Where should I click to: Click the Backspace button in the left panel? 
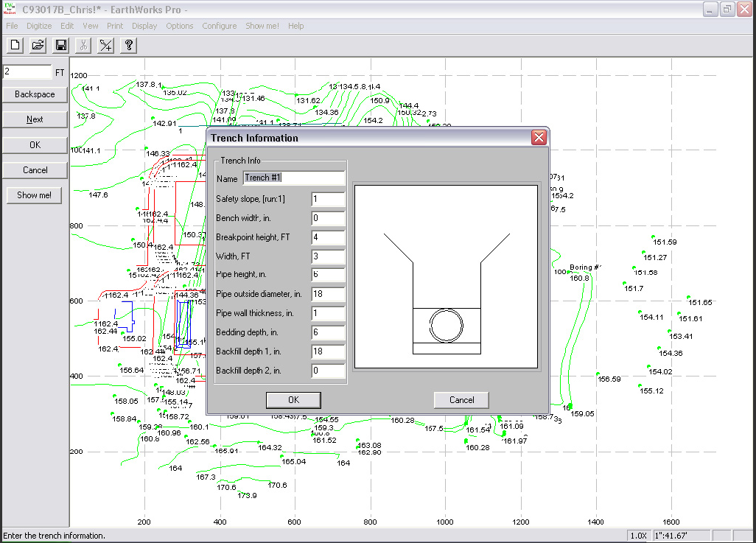35,94
